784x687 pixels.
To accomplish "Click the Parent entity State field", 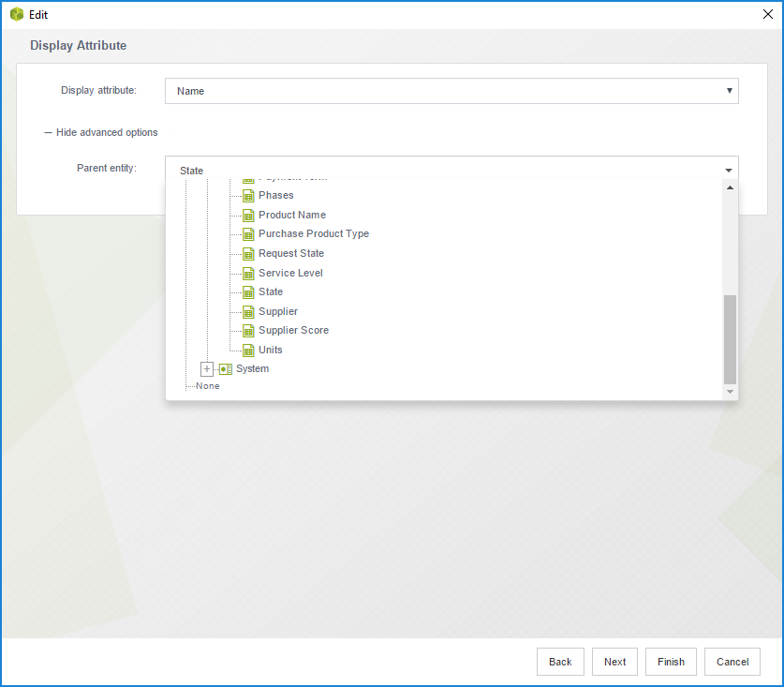I will [x=451, y=170].
